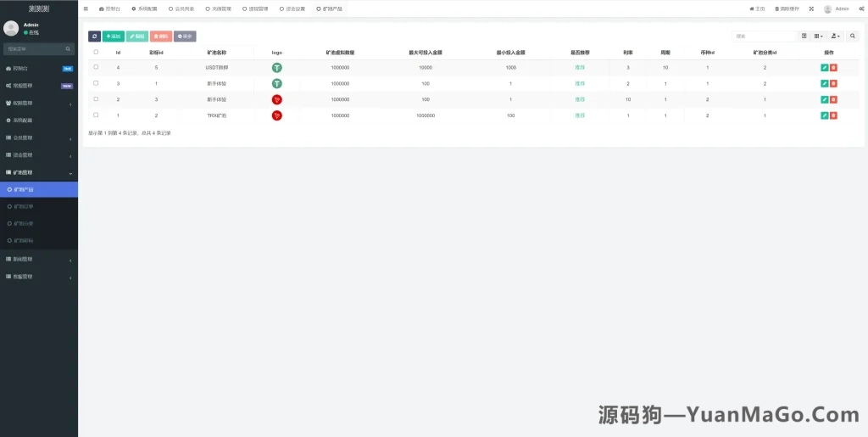Image resolution: width=868 pixels, height=437 pixels.
Task: Click the advanced search magnifier button
Action: [x=853, y=36]
